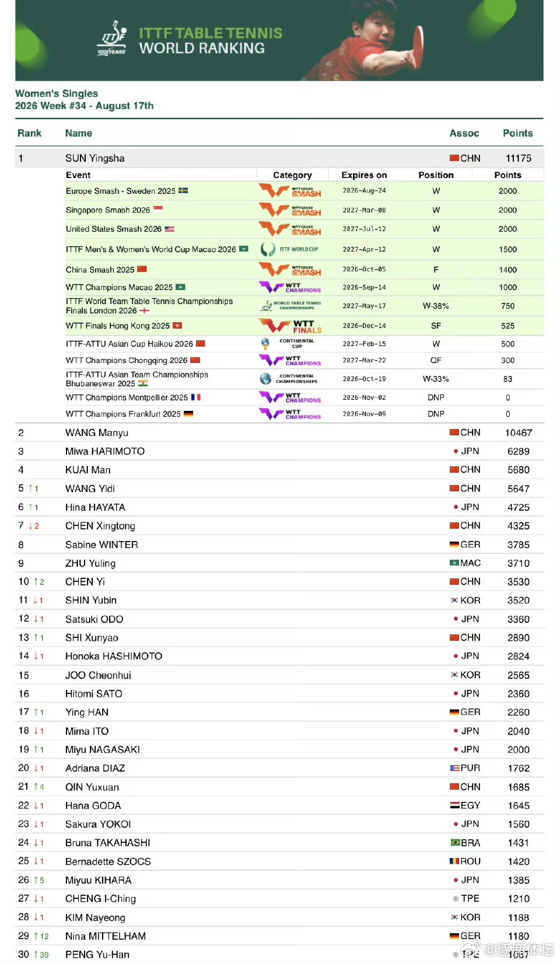Click the Rank column header
Viewport: 560px width, 963px height.
click(x=29, y=133)
